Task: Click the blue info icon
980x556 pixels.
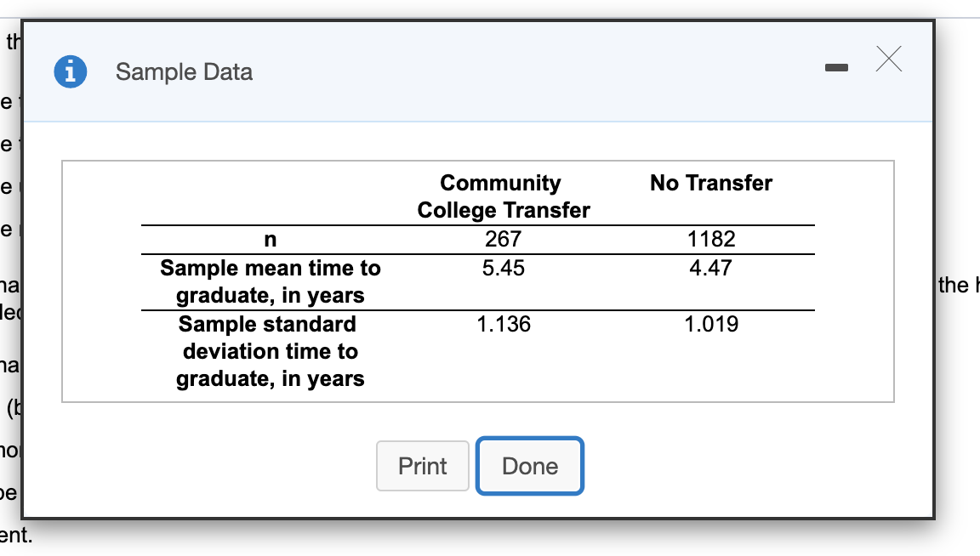Action: pos(71,71)
